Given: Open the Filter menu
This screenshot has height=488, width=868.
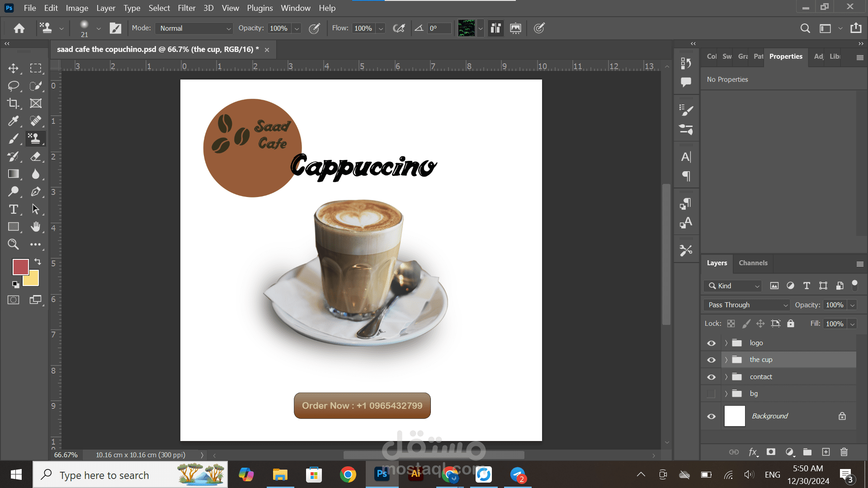Looking at the screenshot, I should point(186,8).
